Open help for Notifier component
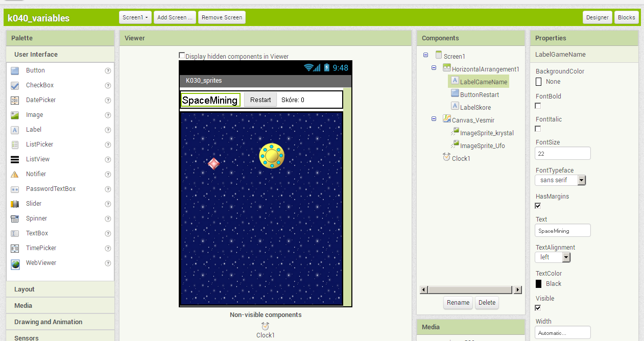Viewport: 644px width, 341px height. [108, 175]
